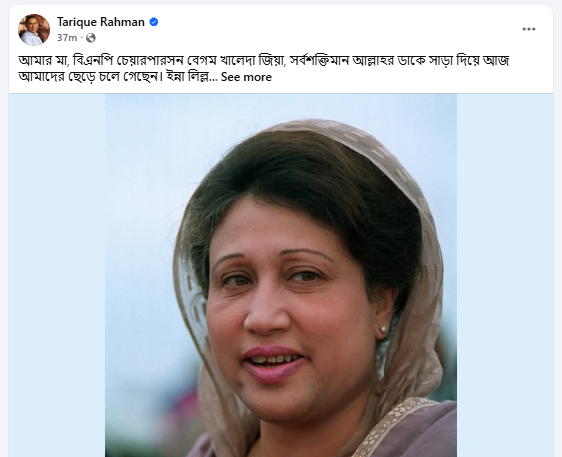Click the word চেয়ারপারসন in the post text

coord(150,61)
